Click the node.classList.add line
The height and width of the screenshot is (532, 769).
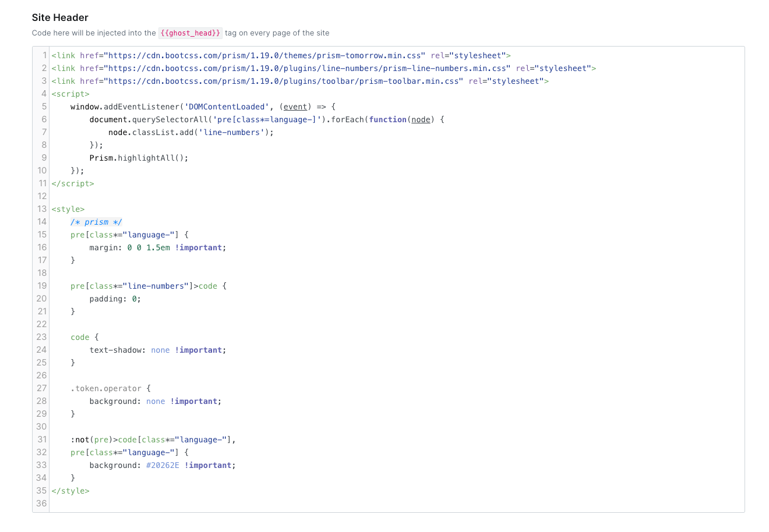191,133
